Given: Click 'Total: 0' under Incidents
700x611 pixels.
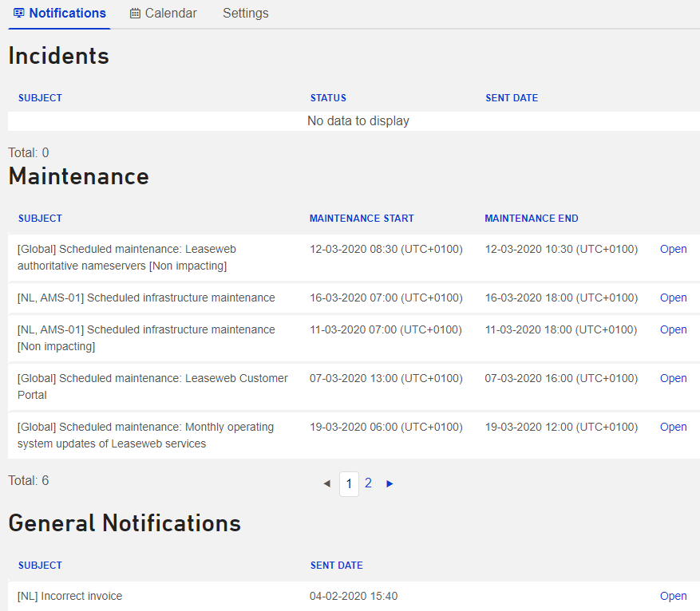Looking at the screenshot, I should [x=29, y=152].
